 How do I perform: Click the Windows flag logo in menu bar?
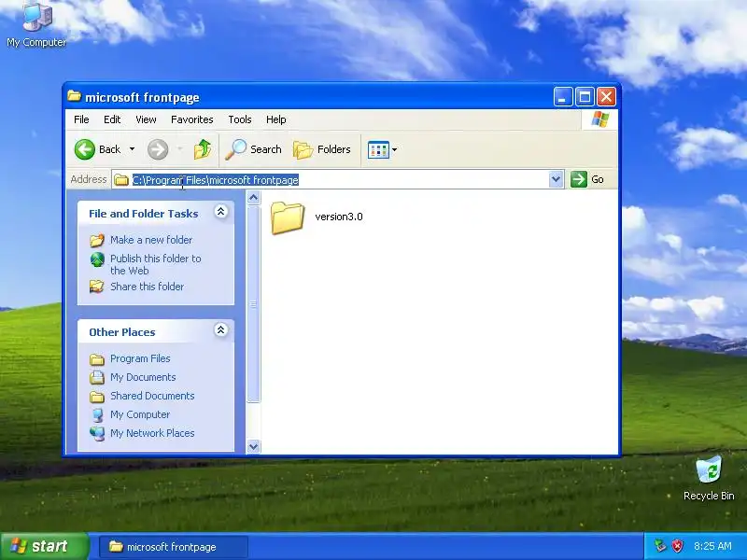point(599,119)
